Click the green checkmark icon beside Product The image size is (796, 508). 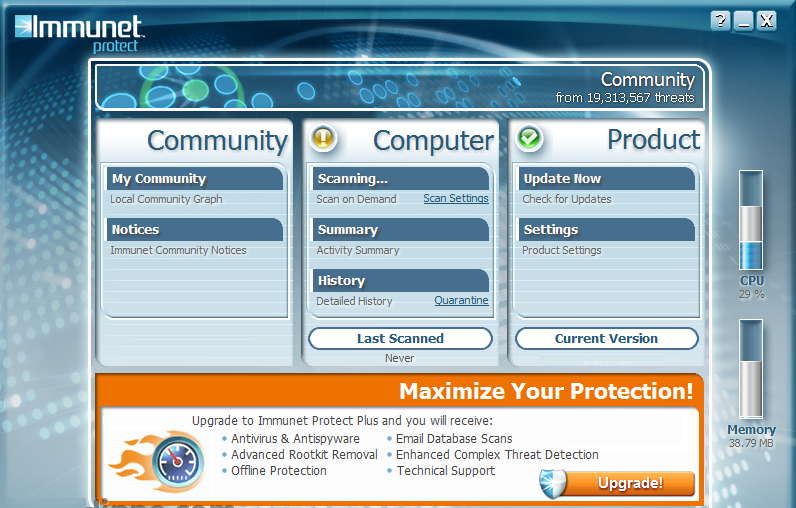click(529, 138)
